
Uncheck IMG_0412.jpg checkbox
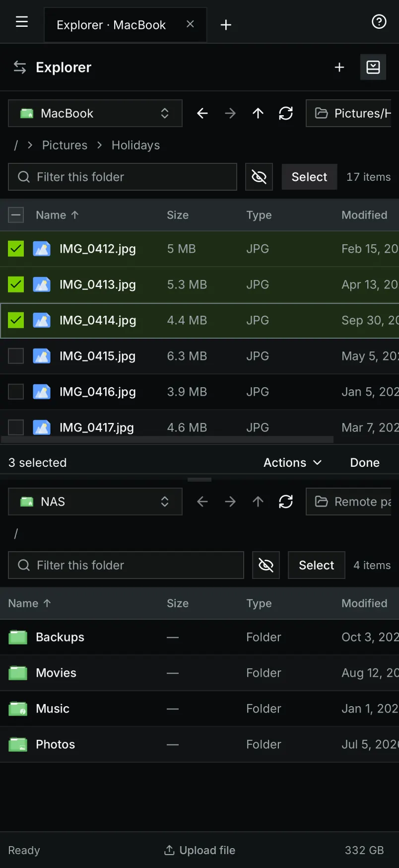[16, 249]
